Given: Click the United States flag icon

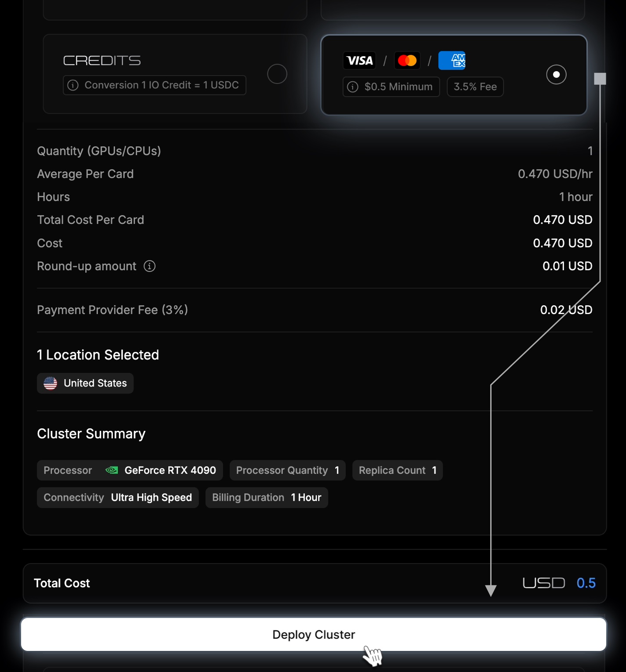Looking at the screenshot, I should coord(51,383).
